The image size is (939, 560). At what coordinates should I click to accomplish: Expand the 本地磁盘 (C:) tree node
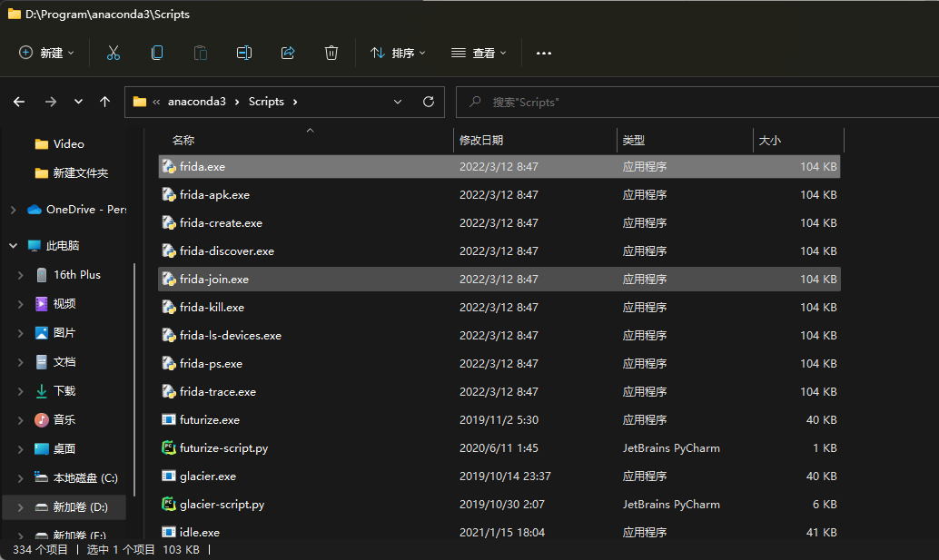tap(20, 478)
